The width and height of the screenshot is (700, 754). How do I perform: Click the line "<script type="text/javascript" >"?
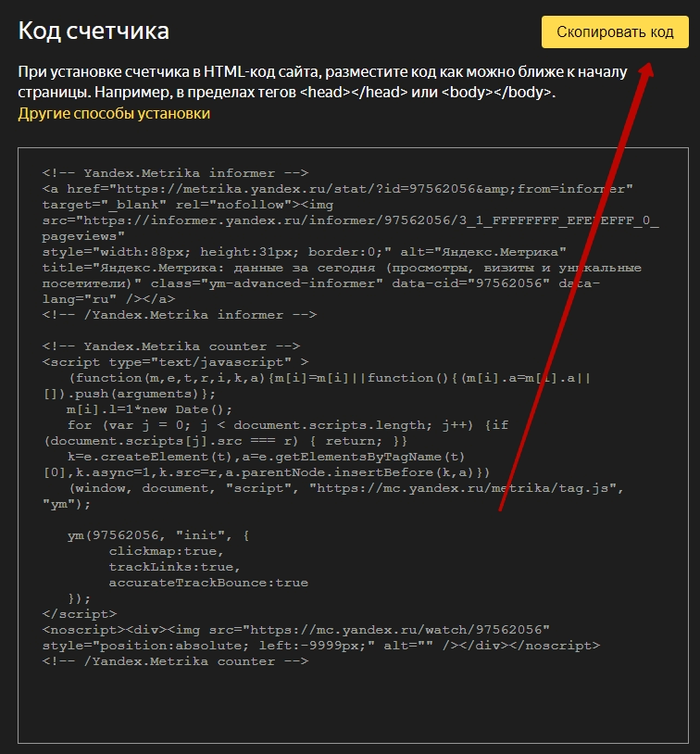(x=176, y=362)
